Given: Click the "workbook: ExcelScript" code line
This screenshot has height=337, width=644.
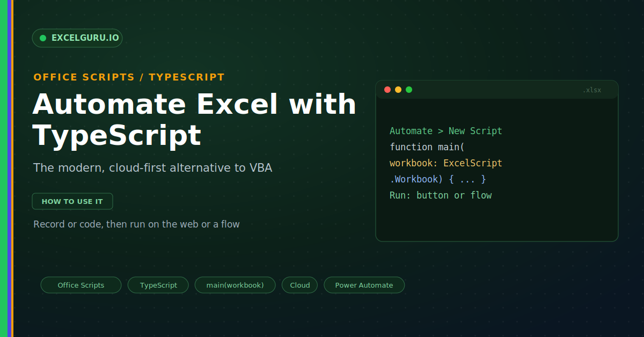Looking at the screenshot, I should [446, 163].
